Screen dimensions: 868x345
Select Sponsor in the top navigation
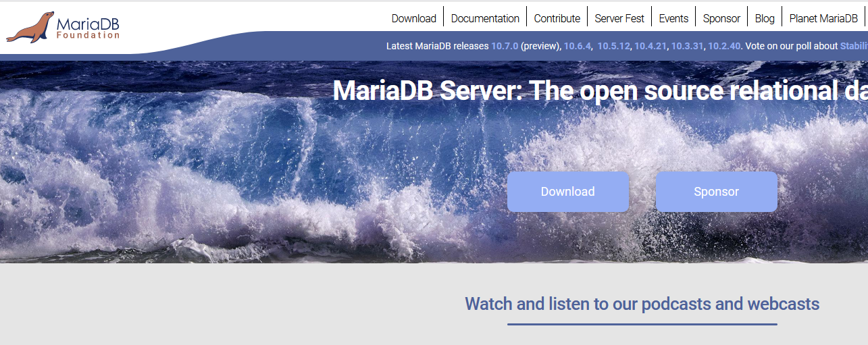coord(721,18)
